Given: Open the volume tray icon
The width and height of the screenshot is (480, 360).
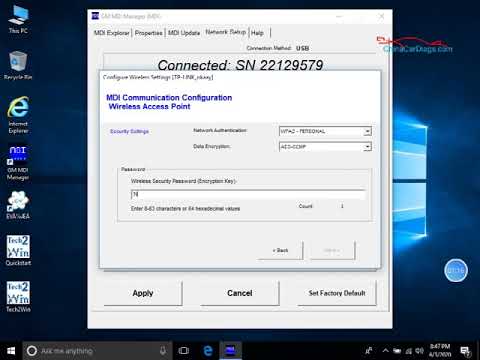Looking at the screenshot, I should (419, 351).
